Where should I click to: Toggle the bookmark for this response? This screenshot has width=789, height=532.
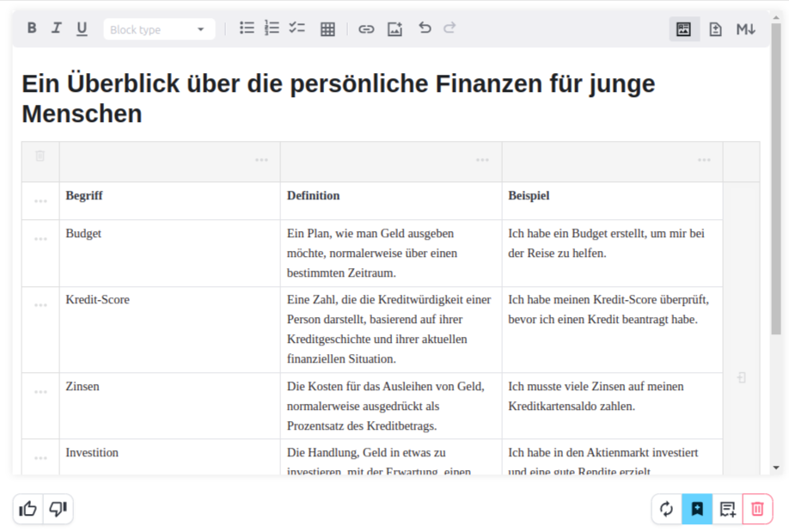pos(697,509)
